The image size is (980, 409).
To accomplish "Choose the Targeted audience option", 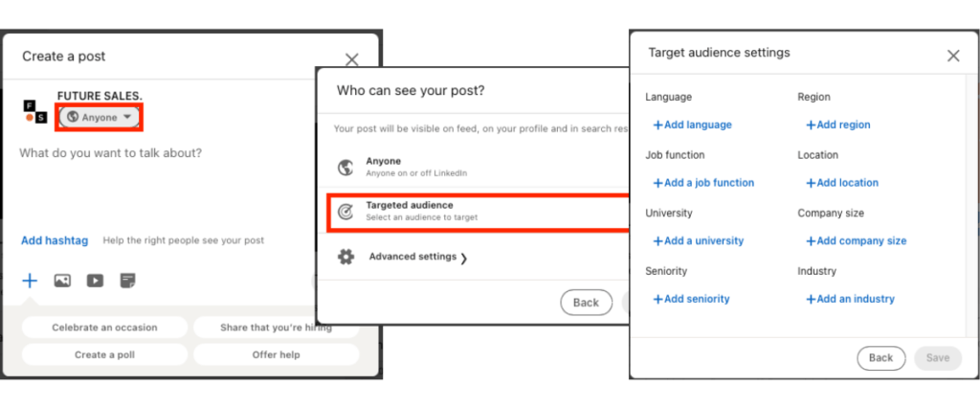I will tap(421, 211).
